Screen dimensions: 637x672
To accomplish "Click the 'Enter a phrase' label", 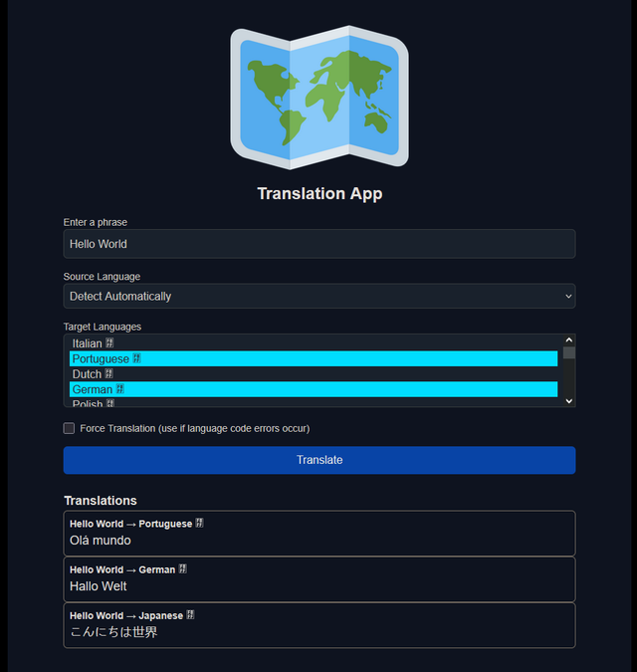I will click(x=96, y=222).
